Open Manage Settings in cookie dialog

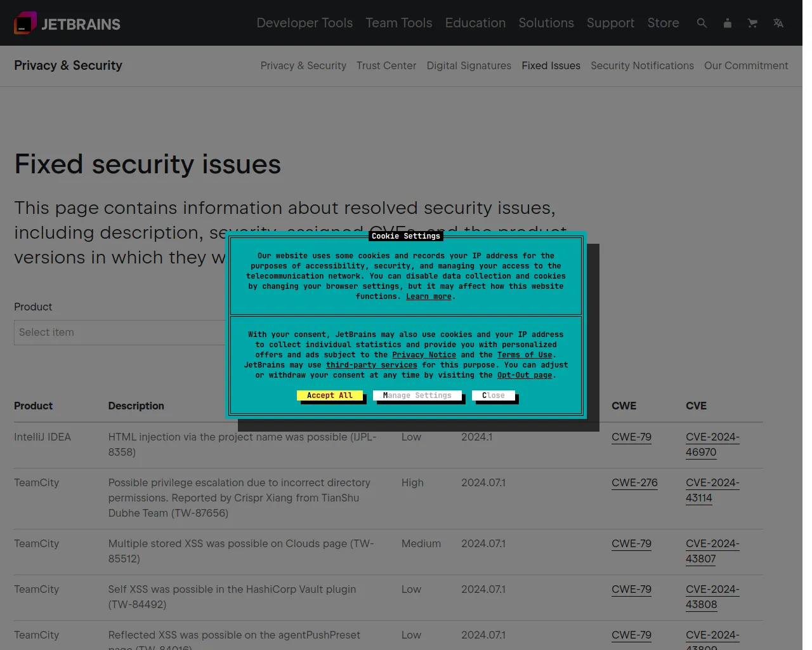pos(417,395)
